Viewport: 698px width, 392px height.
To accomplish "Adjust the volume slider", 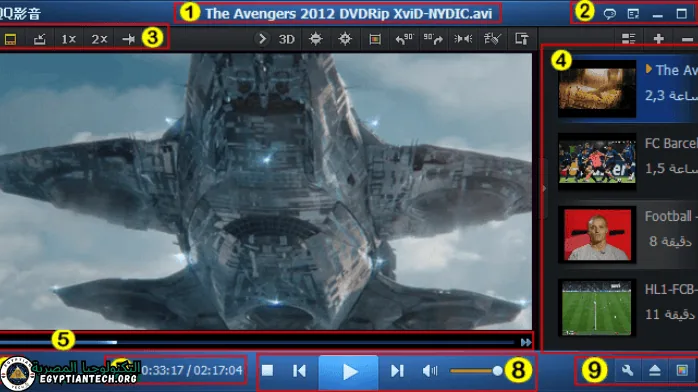I will point(475,370).
